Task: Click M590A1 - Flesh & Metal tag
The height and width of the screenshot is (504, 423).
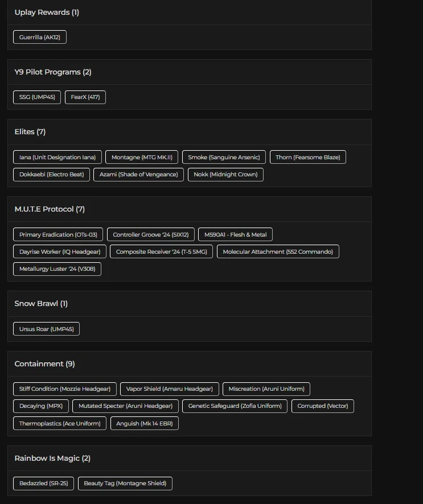Action: (236, 234)
